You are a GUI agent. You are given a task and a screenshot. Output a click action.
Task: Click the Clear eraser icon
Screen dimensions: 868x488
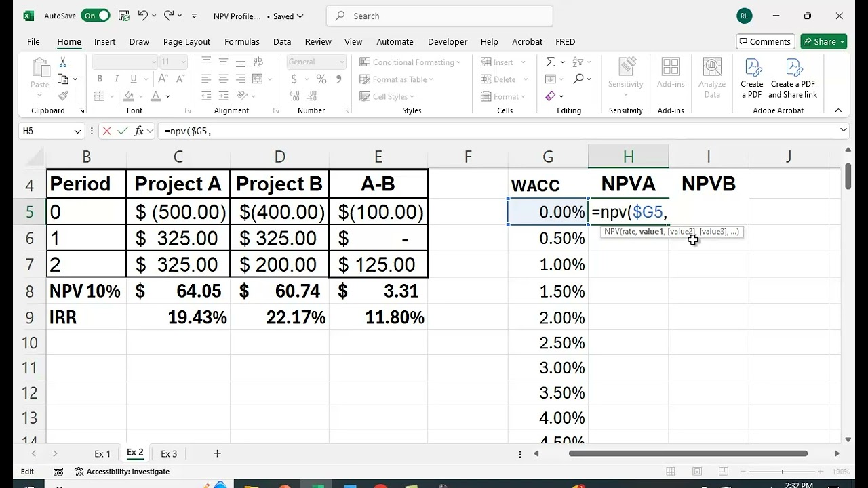click(551, 96)
